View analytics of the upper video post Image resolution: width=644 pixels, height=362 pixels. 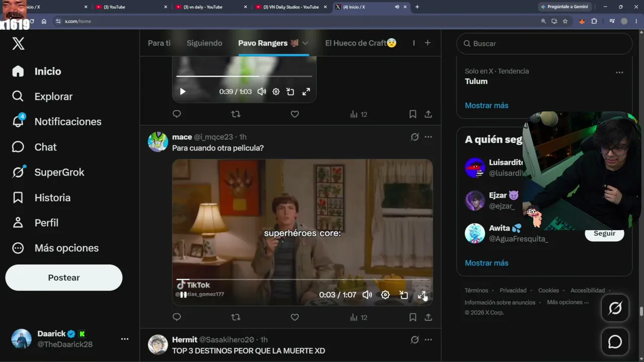coord(359,114)
